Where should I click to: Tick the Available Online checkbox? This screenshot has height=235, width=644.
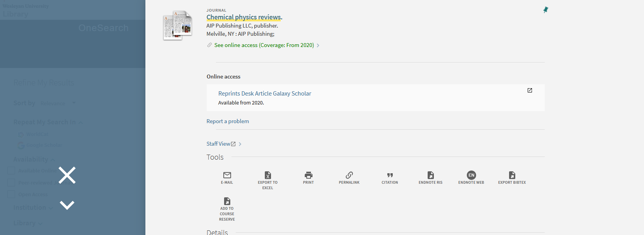coord(11,171)
